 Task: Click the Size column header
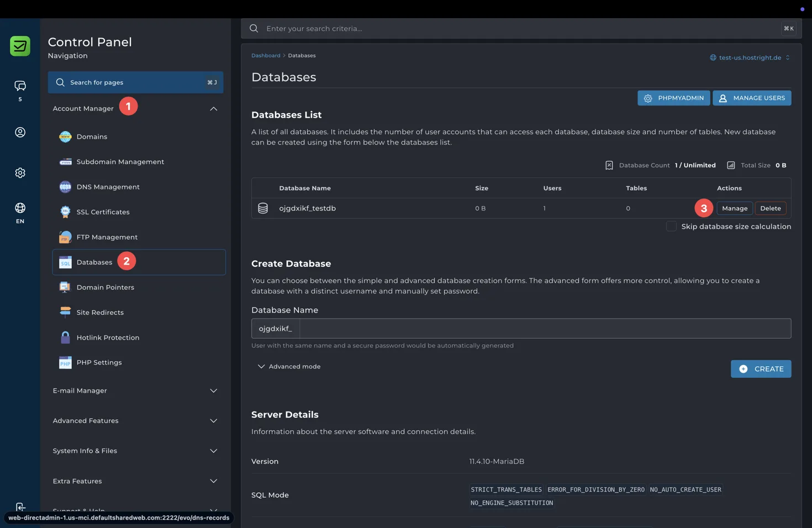[482, 188]
